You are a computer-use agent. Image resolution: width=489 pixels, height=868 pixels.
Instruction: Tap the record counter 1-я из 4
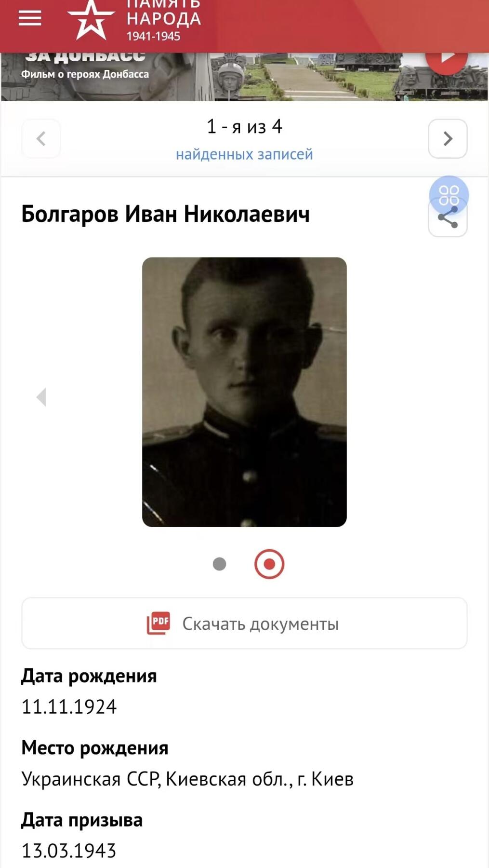point(244,127)
